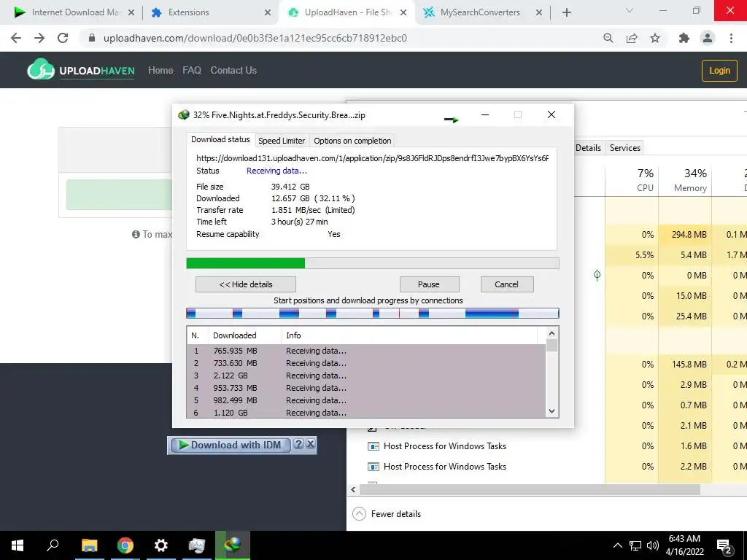This screenshot has height=560, width=747.
Task: Switch to the UploadHaven browser tab
Action: point(345,12)
